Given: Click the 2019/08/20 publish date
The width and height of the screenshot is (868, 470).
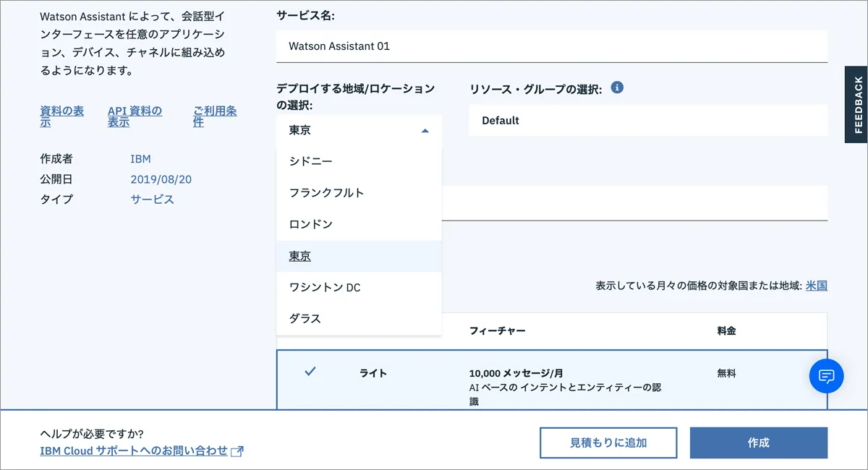Looking at the screenshot, I should (161, 179).
